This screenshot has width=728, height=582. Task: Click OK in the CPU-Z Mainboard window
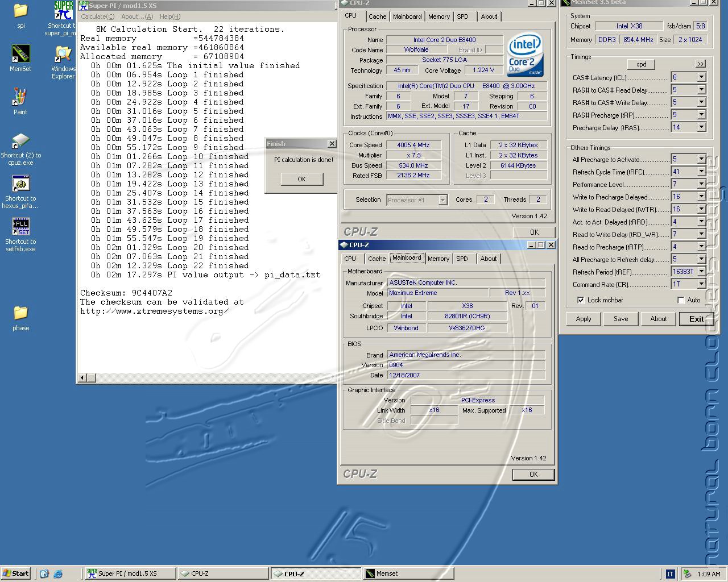pyautogui.click(x=533, y=474)
